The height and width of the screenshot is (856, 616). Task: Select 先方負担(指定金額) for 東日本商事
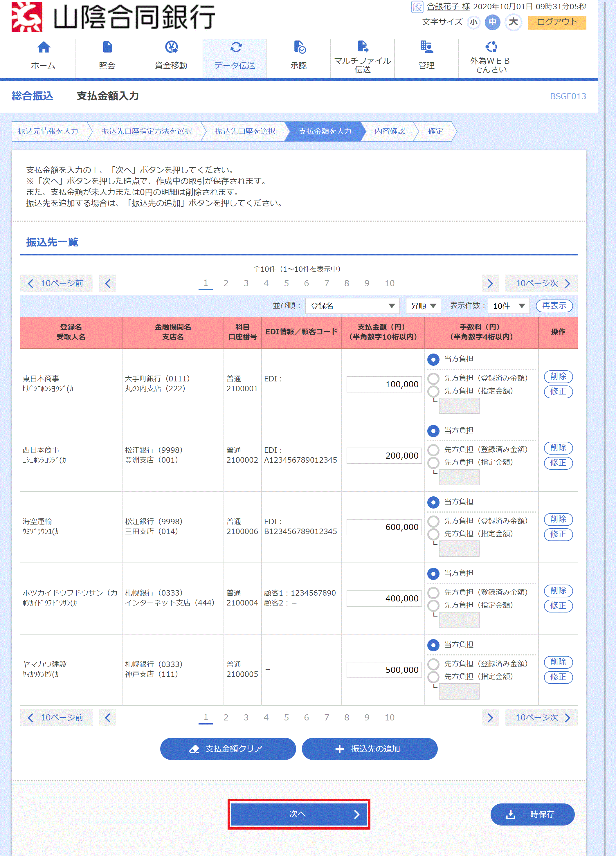tap(433, 391)
